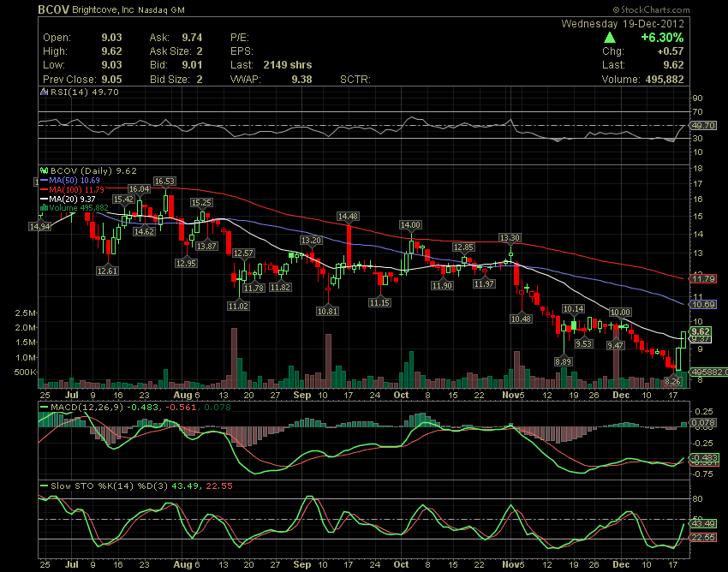Viewport: 728px width, 572px height.
Task: Click the 0.078 MACD histogram axis tag
Action: pyautogui.click(x=703, y=422)
